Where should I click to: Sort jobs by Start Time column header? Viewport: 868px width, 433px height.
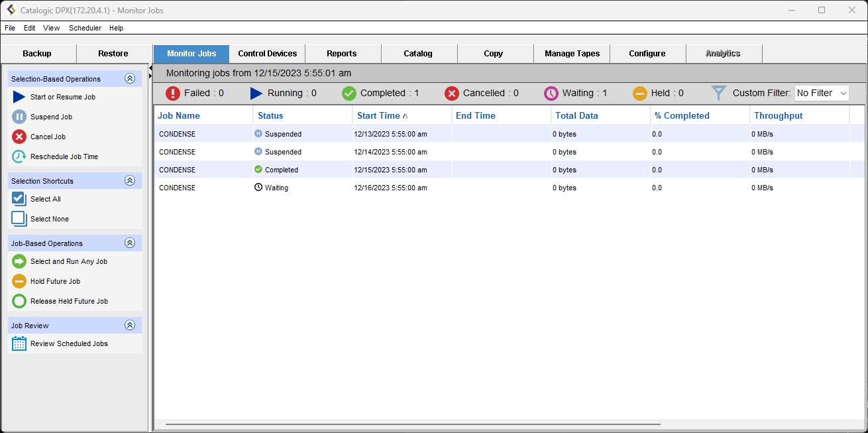[x=379, y=115]
